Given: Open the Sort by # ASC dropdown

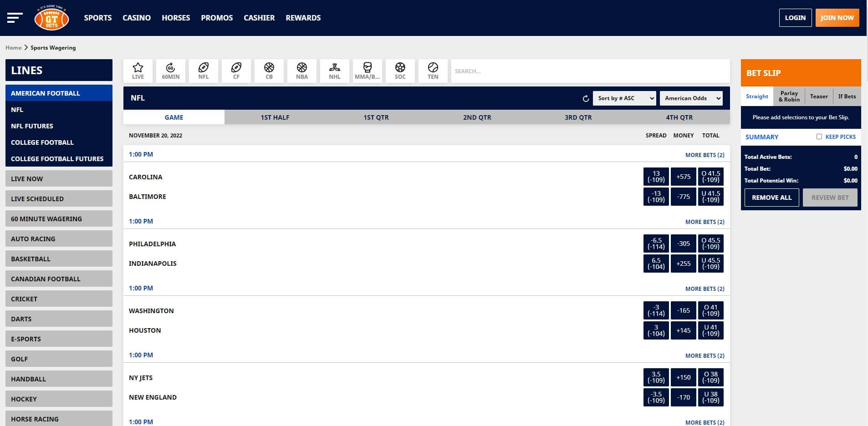Looking at the screenshot, I should click(624, 98).
